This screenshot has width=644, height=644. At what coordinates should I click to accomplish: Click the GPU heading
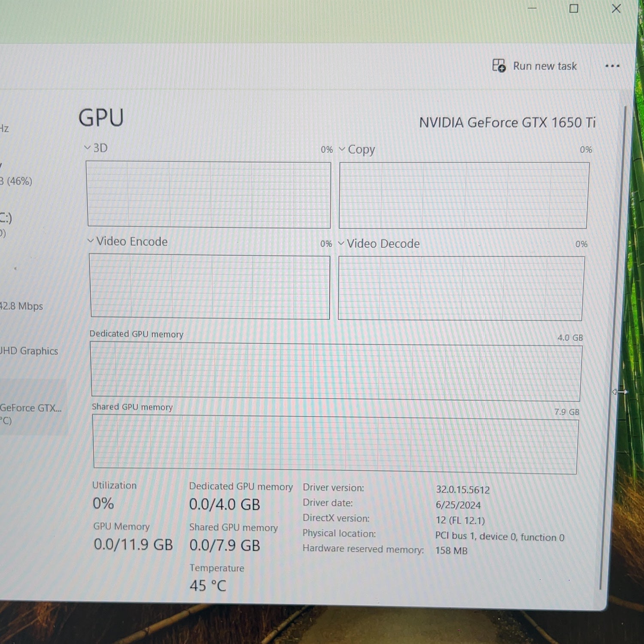pos(101,118)
